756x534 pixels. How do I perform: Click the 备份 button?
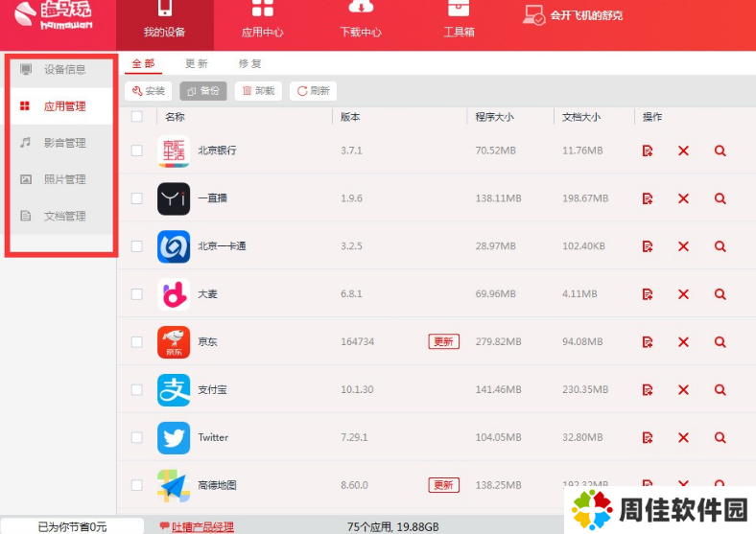(x=203, y=91)
